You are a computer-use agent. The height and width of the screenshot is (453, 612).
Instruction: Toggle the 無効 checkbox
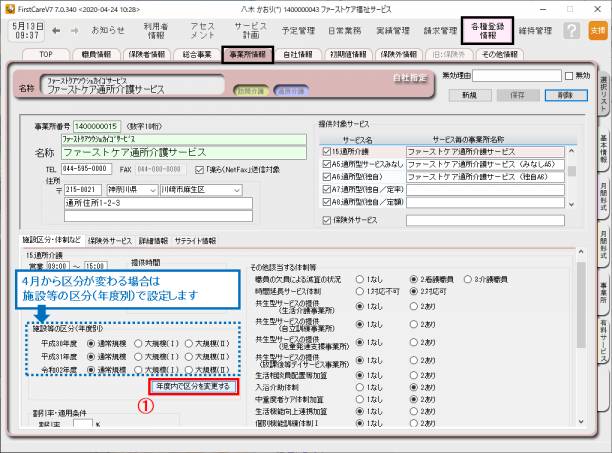569,76
